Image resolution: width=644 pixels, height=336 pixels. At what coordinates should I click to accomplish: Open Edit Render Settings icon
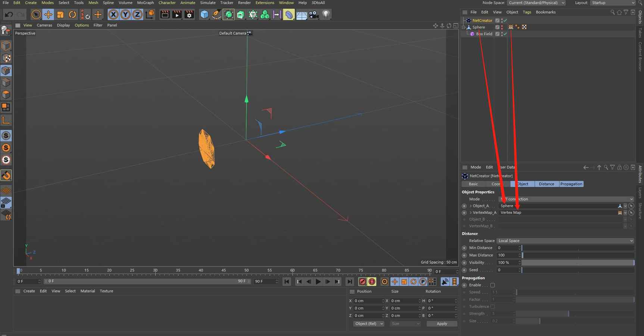(x=189, y=15)
